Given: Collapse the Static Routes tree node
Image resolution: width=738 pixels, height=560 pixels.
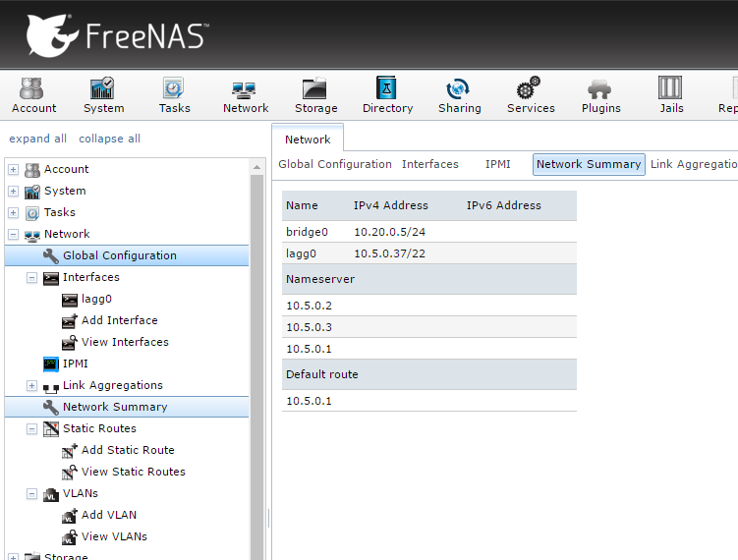Looking at the screenshot, I should (x=31, y=428).
